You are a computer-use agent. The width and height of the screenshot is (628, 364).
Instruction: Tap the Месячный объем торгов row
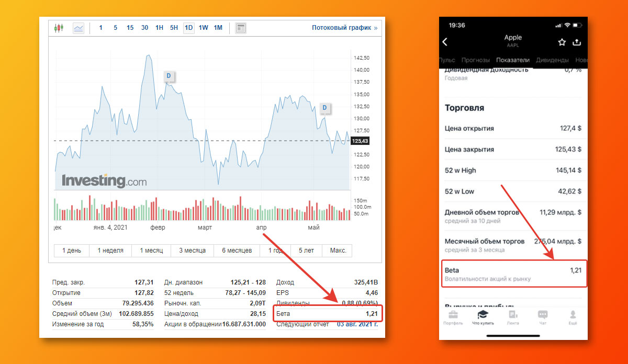pyautogui.click(x=513, y=245)
